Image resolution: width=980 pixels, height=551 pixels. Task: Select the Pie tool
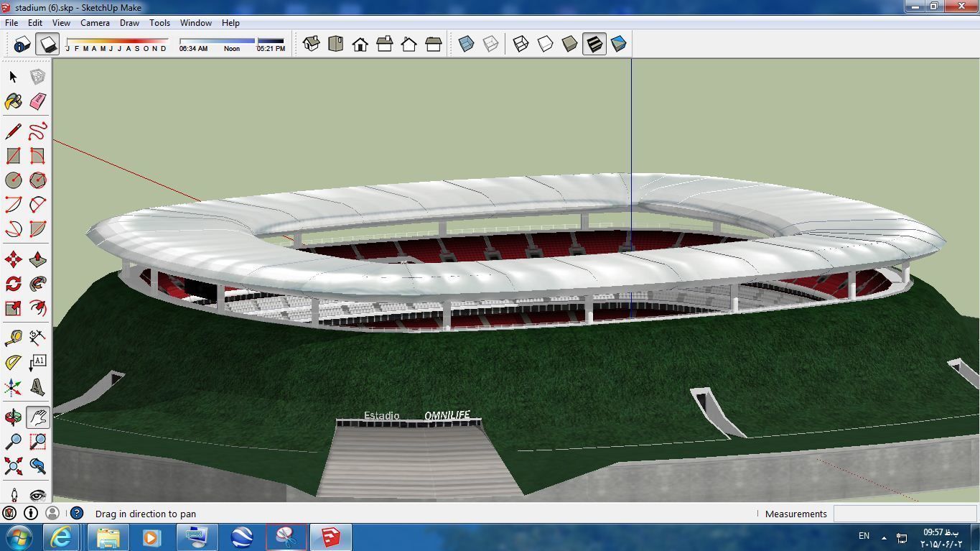(37, 228)
